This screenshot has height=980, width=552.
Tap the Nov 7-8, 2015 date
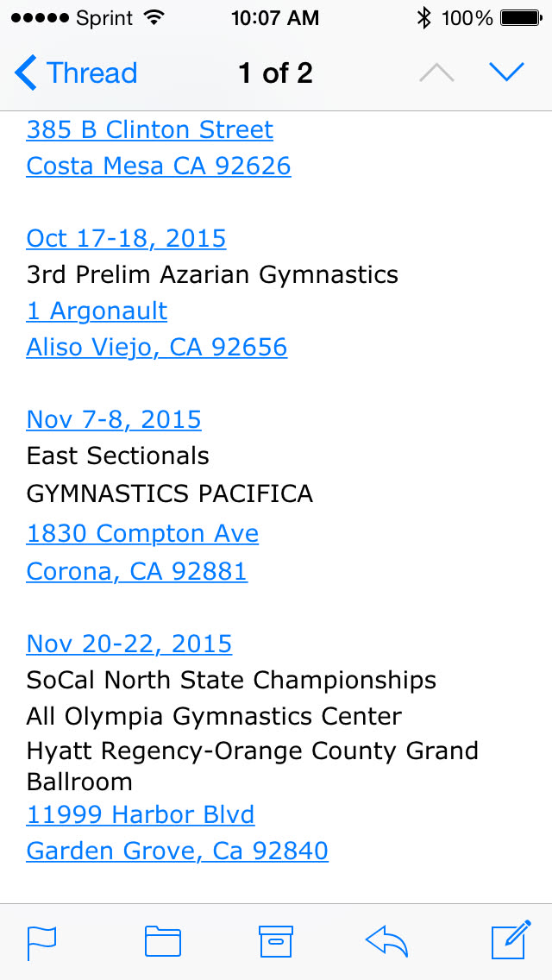point(114,419)
